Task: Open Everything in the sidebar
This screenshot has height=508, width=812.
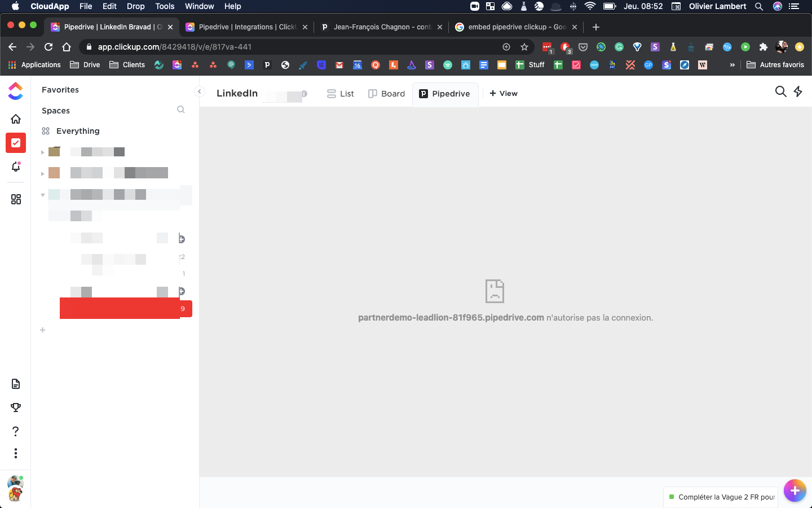Action: 78,131
